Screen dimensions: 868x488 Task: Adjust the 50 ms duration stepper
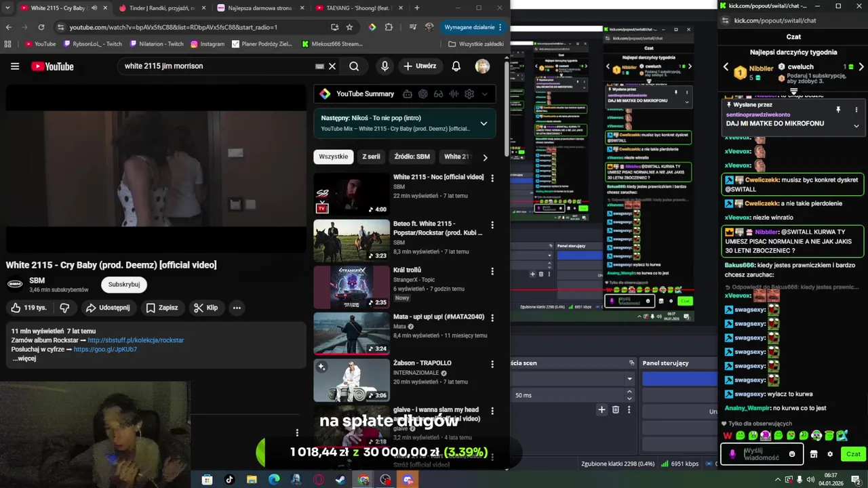pos(629,394)
